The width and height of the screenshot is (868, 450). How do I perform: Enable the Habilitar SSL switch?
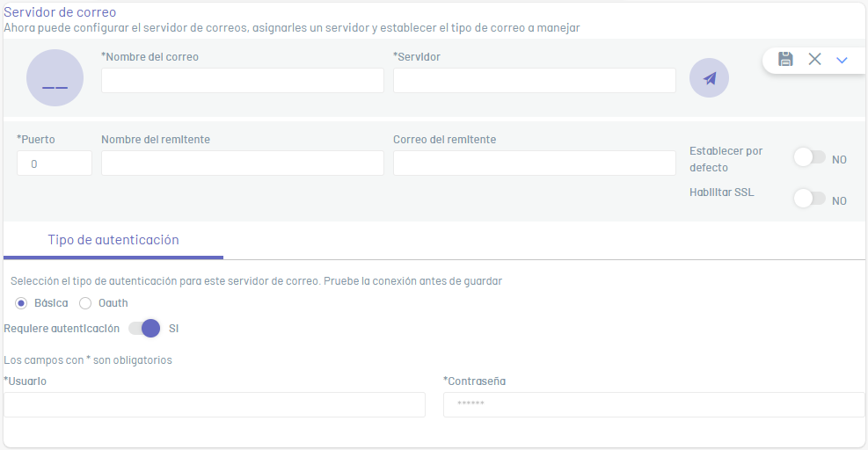(809, 199)
